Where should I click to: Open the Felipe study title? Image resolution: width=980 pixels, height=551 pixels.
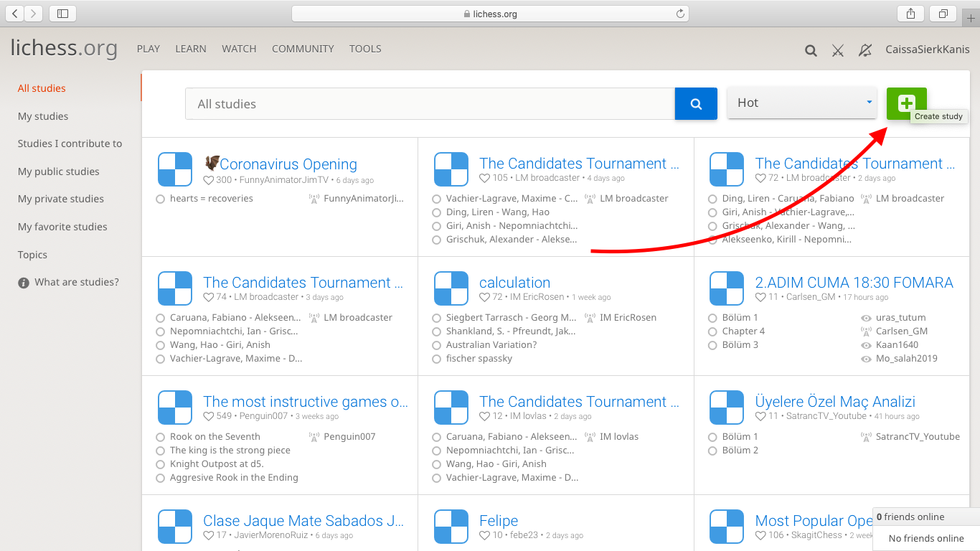(499, 521)
